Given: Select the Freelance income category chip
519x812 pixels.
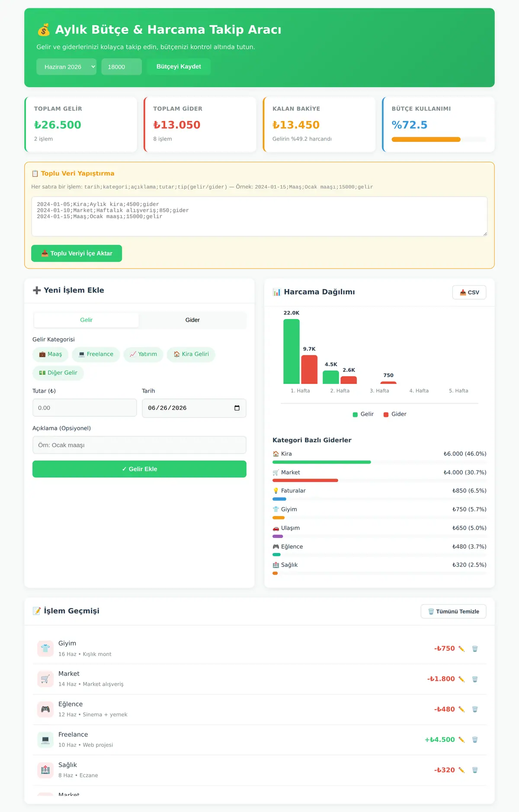Looking at the screenshot, I should pyautogui.click(x=96, y=354).
